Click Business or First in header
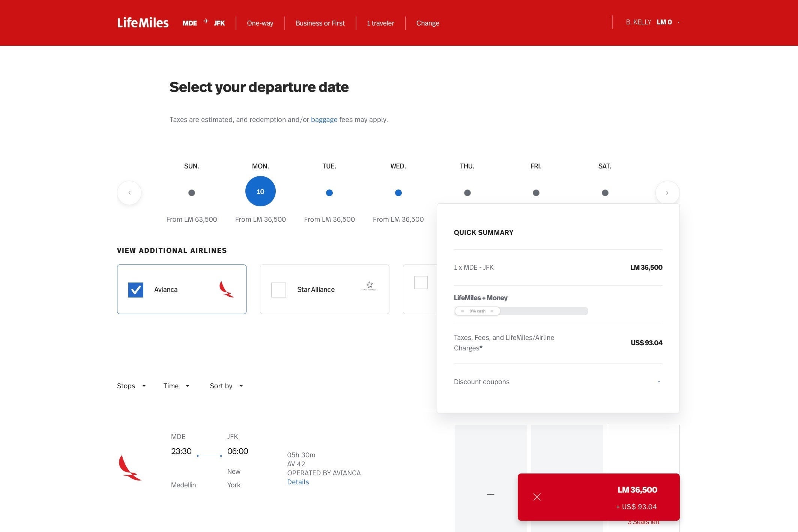Screen dimensions: 798x532 tap(320, 23)
